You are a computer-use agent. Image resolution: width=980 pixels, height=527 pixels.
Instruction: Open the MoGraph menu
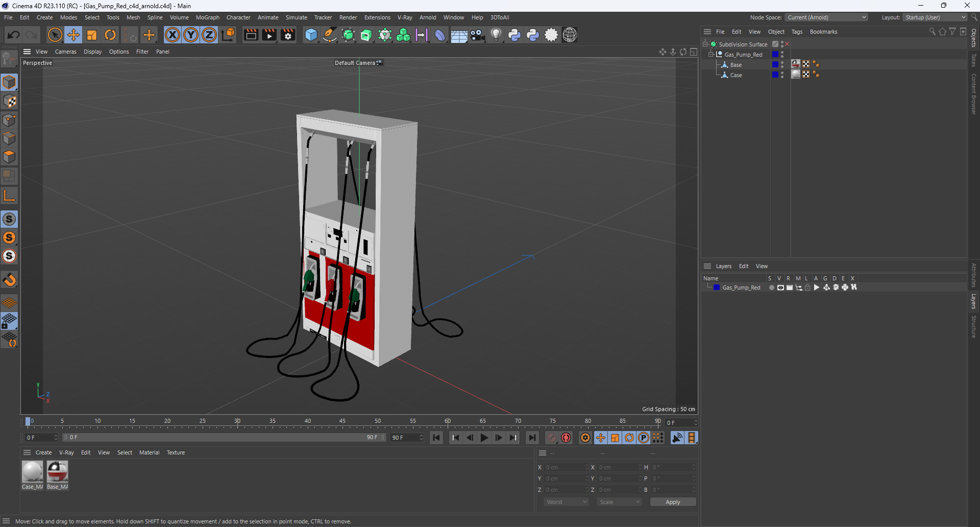[x=208, y=17]
